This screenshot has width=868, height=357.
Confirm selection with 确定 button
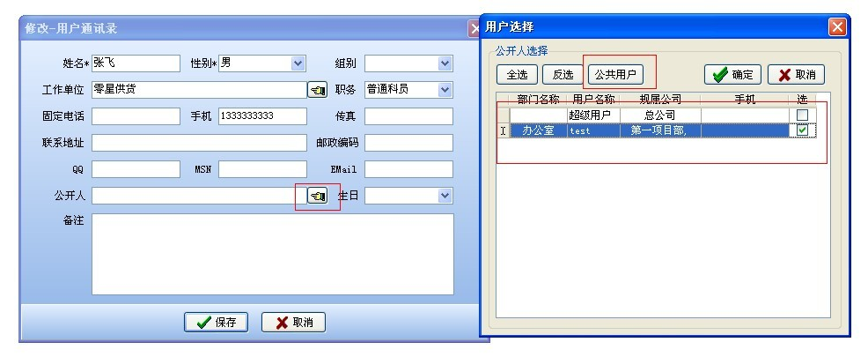pos(733,75)
